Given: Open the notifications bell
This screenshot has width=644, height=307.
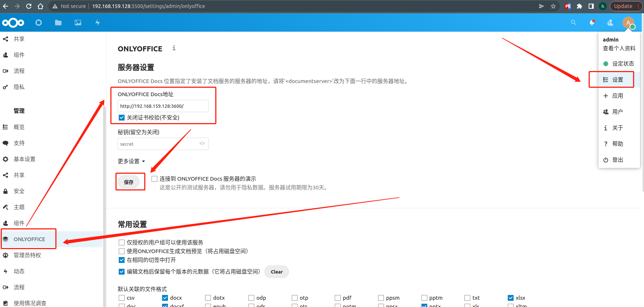Looking at the screenshot, I should [x=592, y=23].
